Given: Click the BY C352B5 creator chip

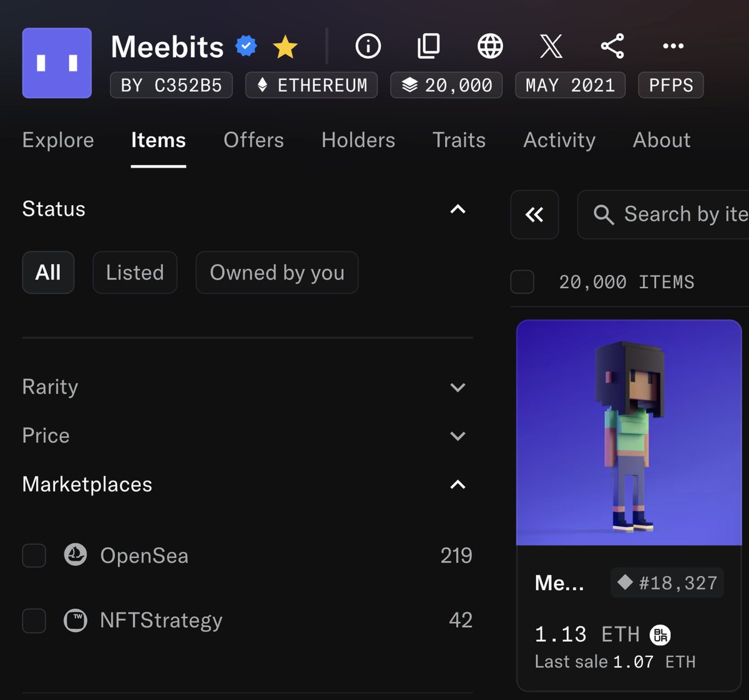Looking at the screenshot, I should tap(171, 85).
